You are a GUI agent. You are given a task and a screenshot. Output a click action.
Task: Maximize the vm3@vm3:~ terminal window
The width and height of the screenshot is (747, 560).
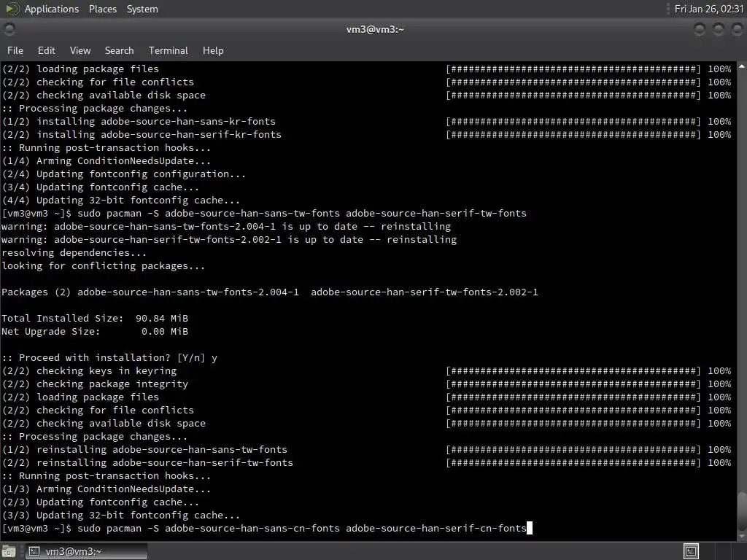point(718,29)
